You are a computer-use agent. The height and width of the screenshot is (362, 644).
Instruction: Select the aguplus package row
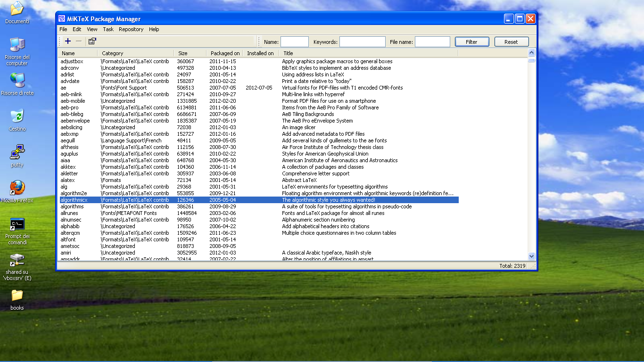coord(258,154)
